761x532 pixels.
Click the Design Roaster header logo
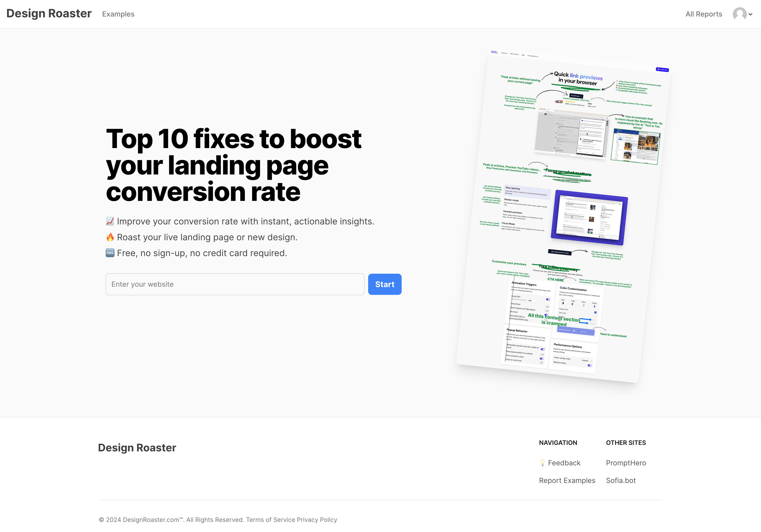tap(49, 14)
